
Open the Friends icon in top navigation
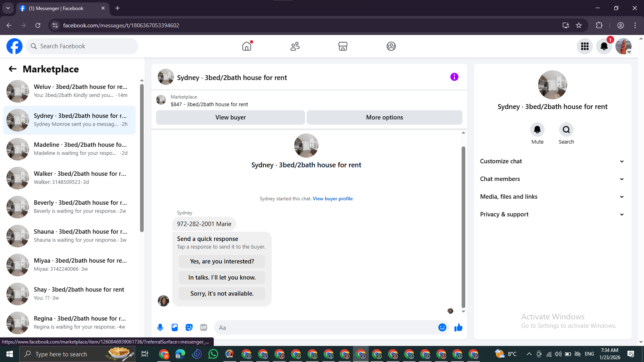click(x=295, y=46)
